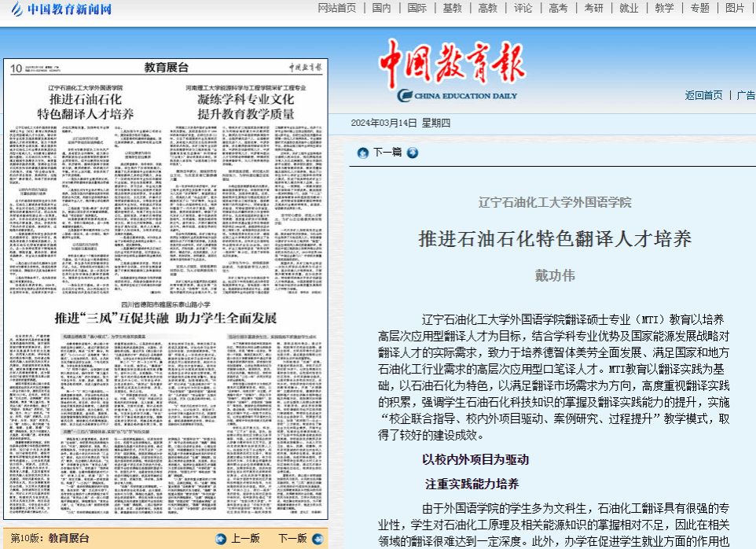Open the 高教 navigation tab
The image size is (756, 549).
(487, 8)
